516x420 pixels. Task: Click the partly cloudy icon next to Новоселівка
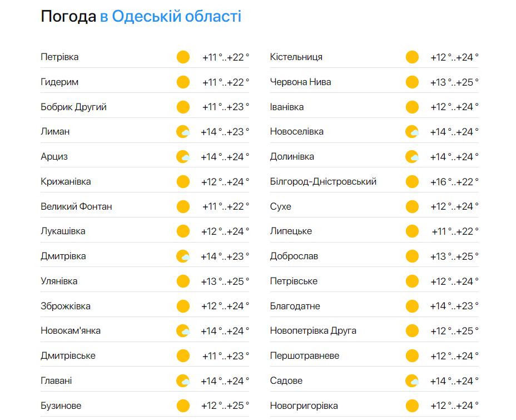coord(412,131)
